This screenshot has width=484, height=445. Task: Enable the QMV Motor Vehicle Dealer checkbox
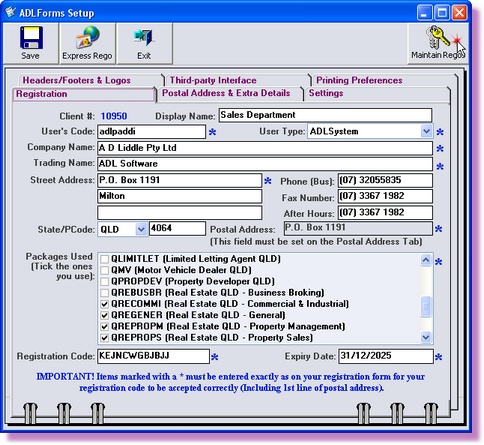click(105, 270)
